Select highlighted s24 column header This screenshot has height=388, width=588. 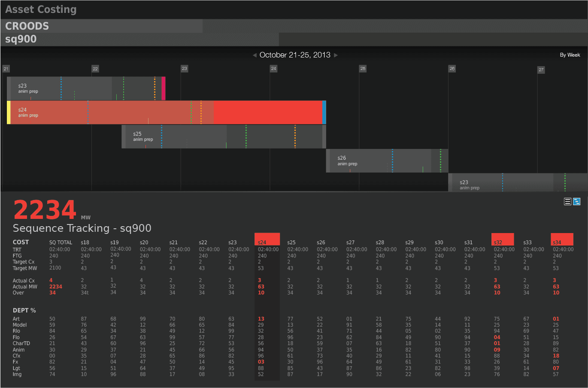(x=267, y=239)
